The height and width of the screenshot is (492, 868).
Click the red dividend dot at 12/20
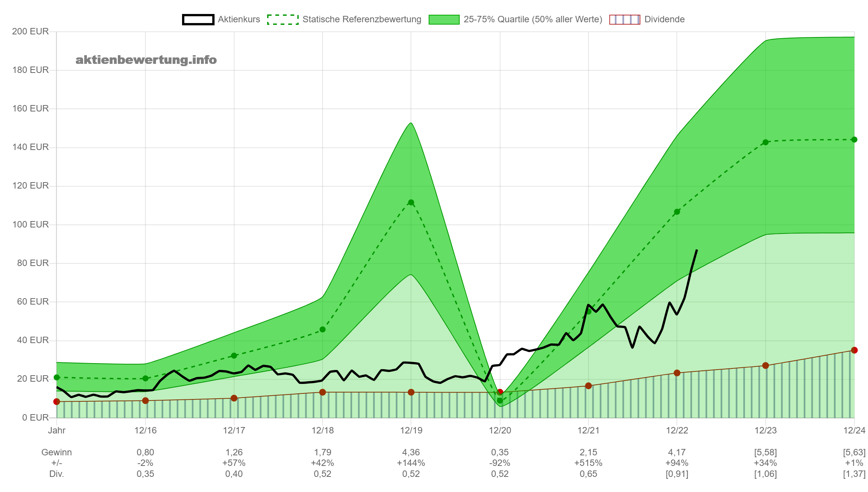click(x=500, y=392)
